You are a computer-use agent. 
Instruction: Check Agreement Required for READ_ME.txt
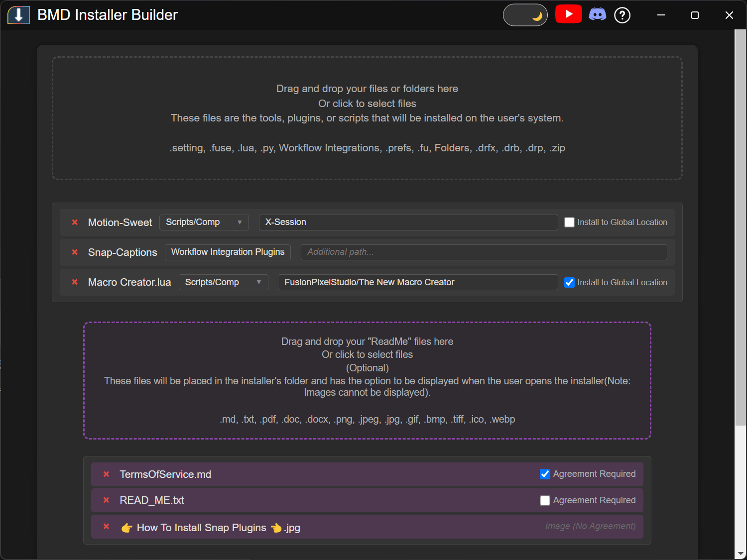(545, 500)
